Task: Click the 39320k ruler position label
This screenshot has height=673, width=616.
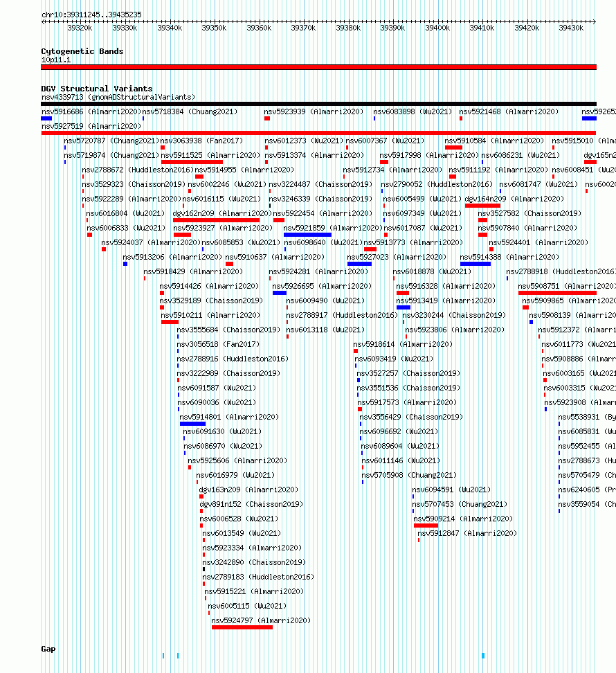Action: [80, 28]
